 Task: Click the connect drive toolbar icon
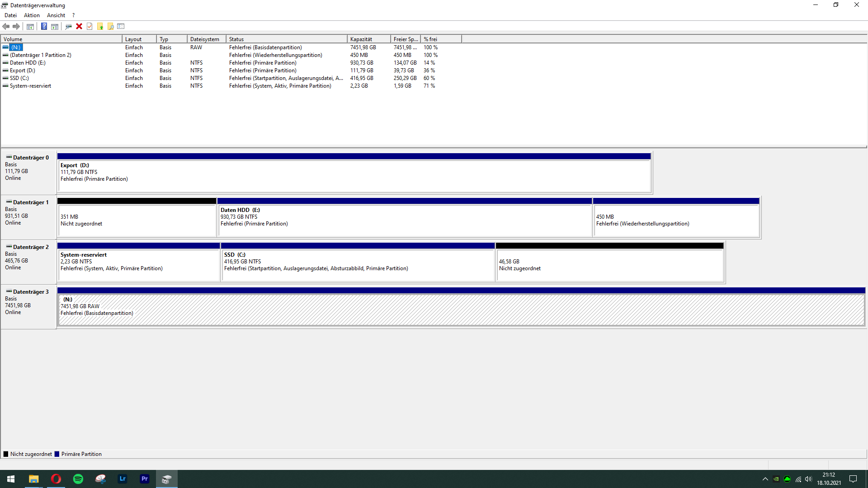point(68,26)
